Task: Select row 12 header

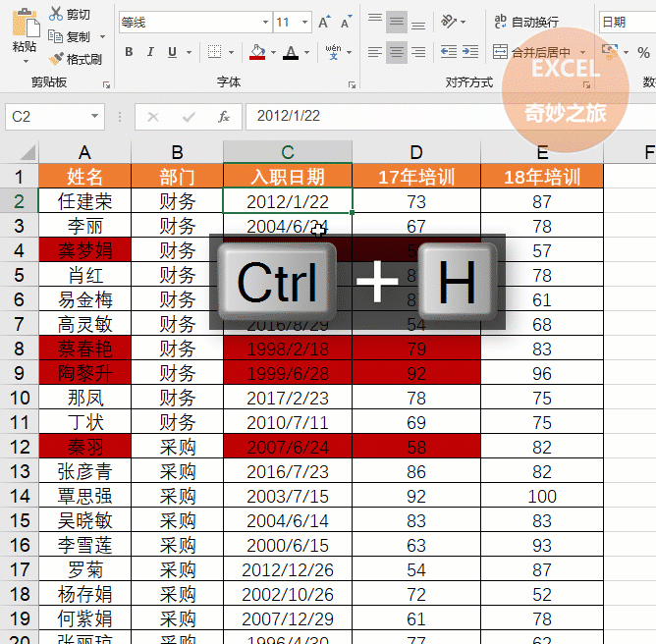Action: (x=19, y=446)
